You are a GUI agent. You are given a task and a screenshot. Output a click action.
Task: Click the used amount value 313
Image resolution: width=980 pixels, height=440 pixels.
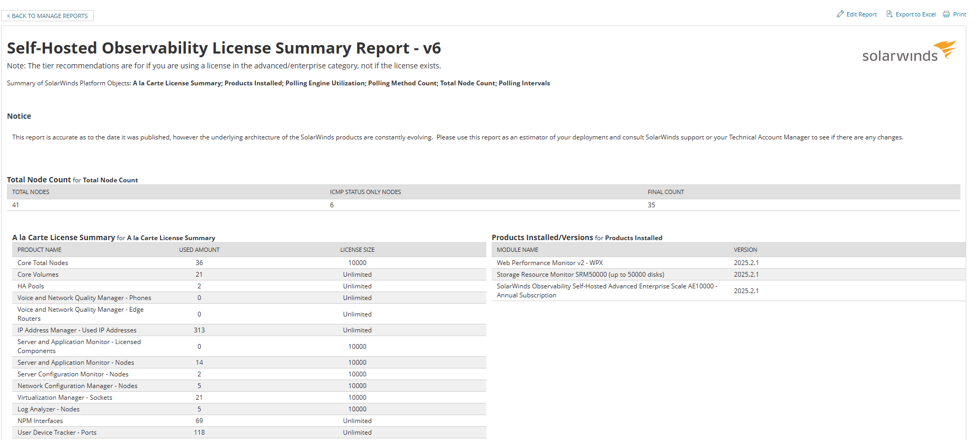pyautogui.click(x=199, y=330)
